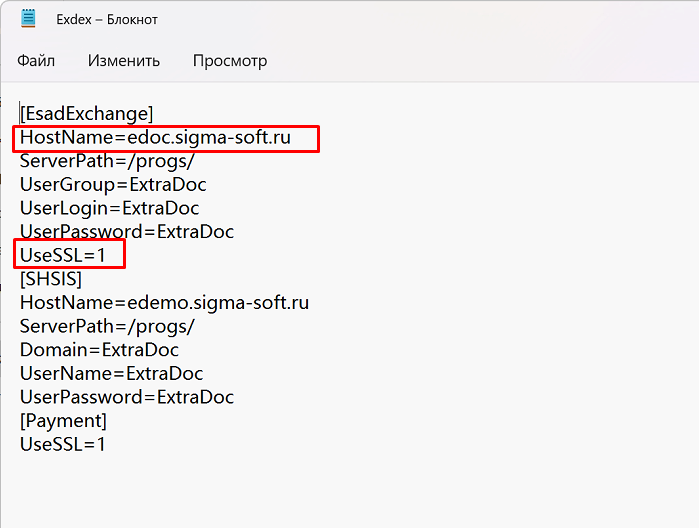The width and height of the screenshot is (699, 528).
Task: Click the HostName=edoc.sigma-soft.ru line
Action: click(155, 137)
